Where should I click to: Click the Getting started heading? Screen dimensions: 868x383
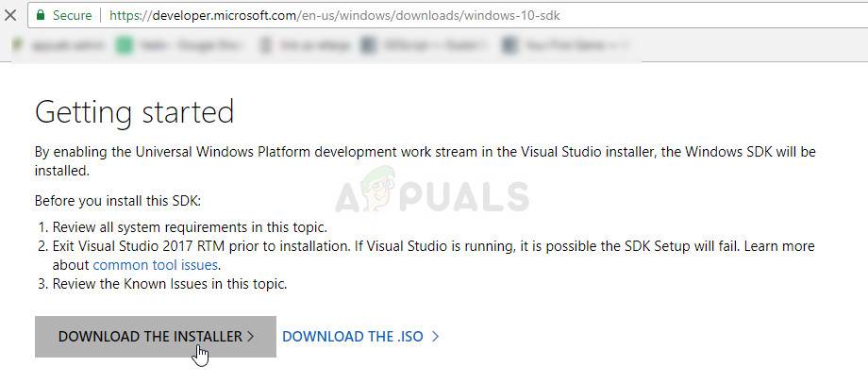pyautogui.click(x=135, y=112)
